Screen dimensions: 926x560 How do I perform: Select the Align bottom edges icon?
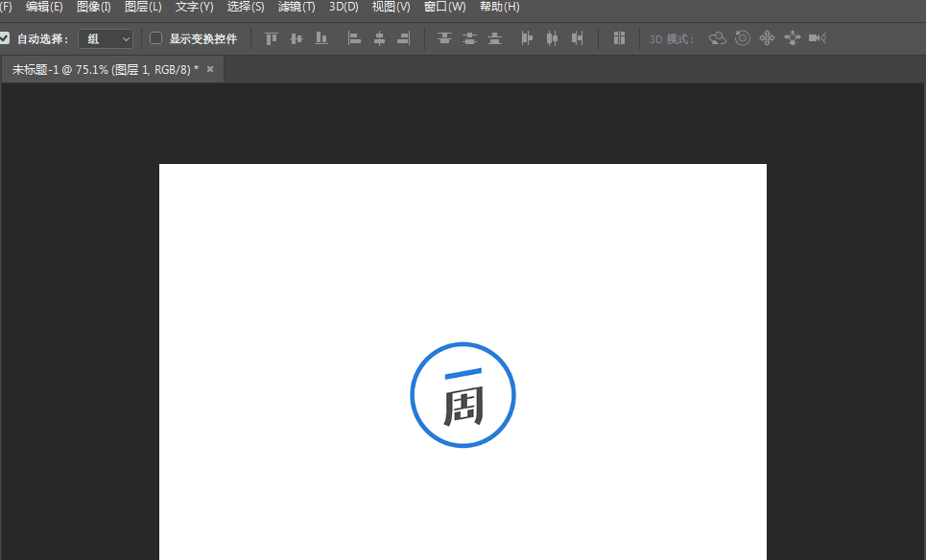[321, 38]
